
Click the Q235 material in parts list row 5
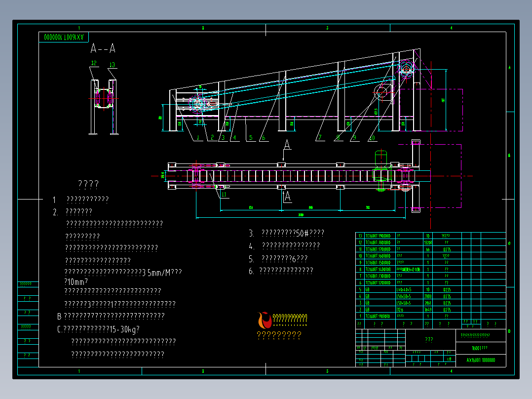(447, 290)
